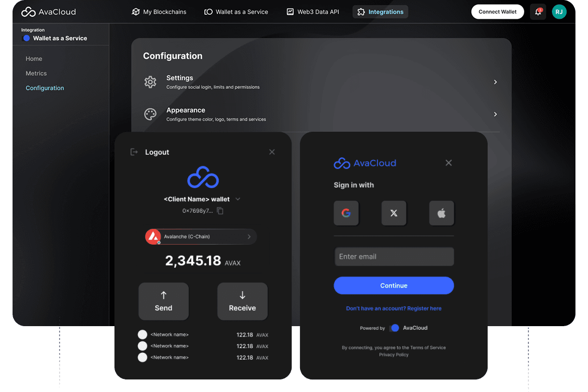Select the first Network name row icon
Screen dimensions: 588x392
click(143, 335)
